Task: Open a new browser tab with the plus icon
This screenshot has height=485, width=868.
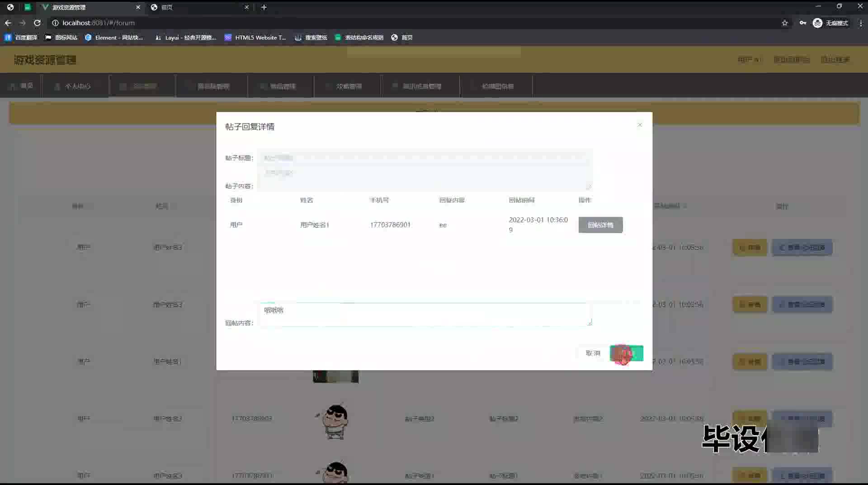Action: [x=264, y=7]
